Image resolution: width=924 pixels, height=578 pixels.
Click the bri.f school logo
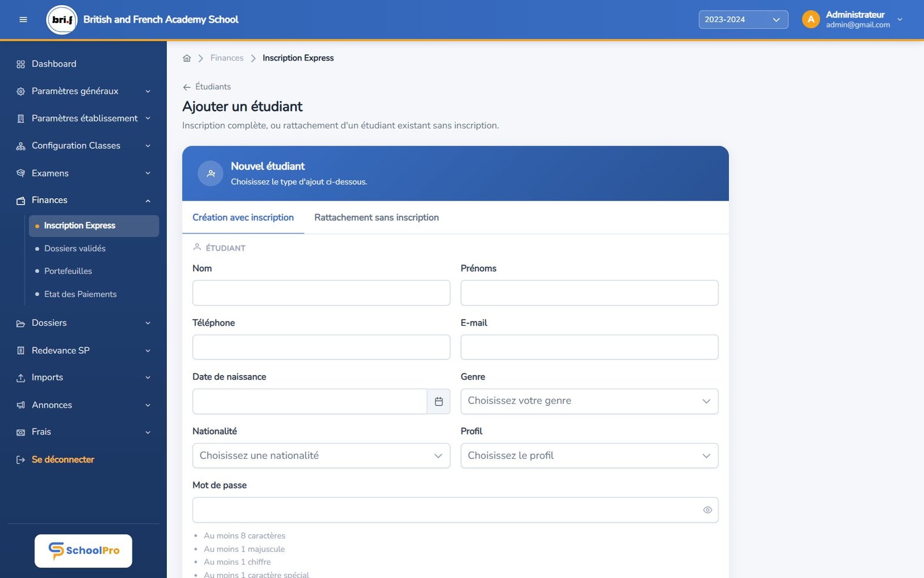point(62,20)
